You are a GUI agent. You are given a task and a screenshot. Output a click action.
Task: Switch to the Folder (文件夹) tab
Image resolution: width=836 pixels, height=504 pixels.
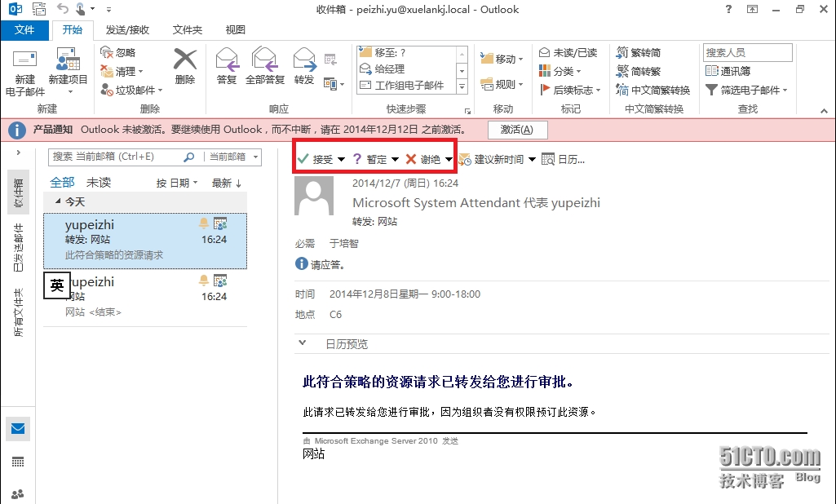187,30
